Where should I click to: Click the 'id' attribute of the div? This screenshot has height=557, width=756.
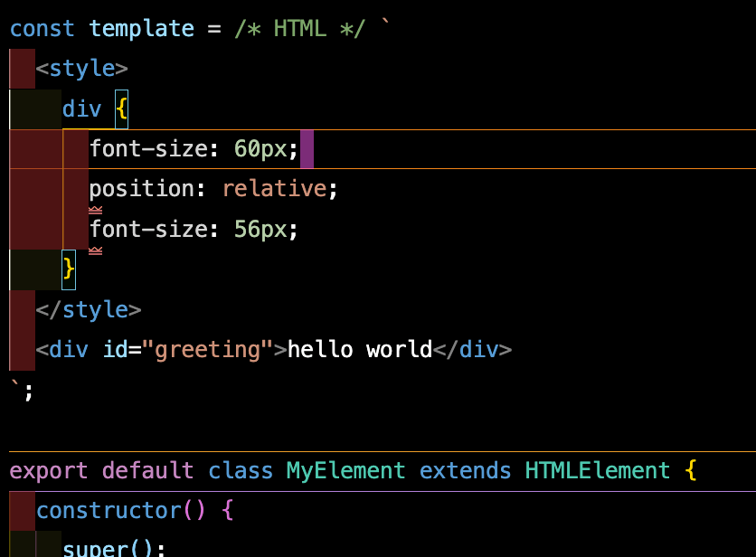[x=115, y=350]
